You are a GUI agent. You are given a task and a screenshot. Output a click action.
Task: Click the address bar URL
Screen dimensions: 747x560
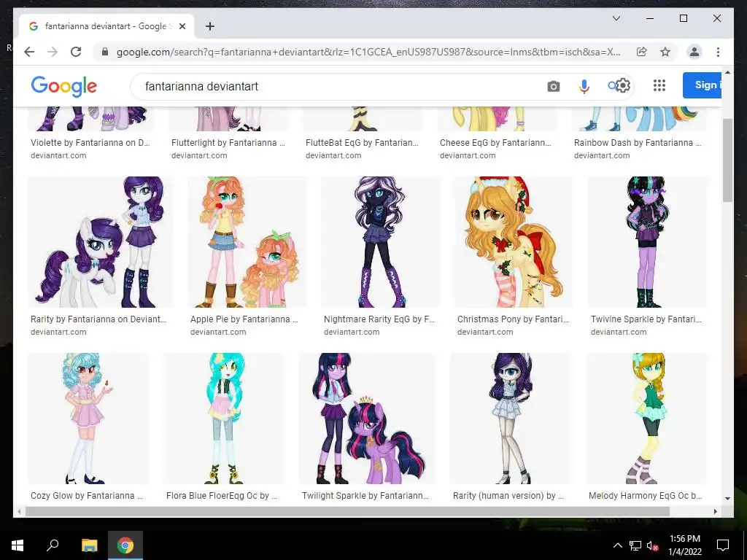pos(368,52)
